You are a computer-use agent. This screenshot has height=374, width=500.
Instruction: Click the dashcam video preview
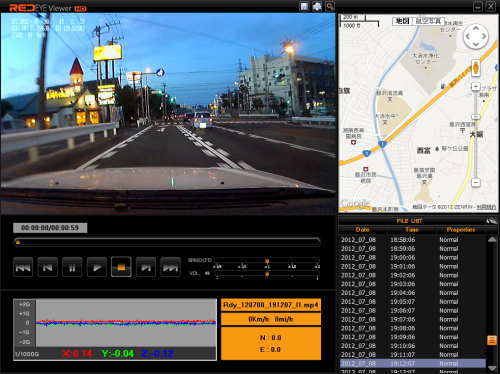click(x=168, y=113)
